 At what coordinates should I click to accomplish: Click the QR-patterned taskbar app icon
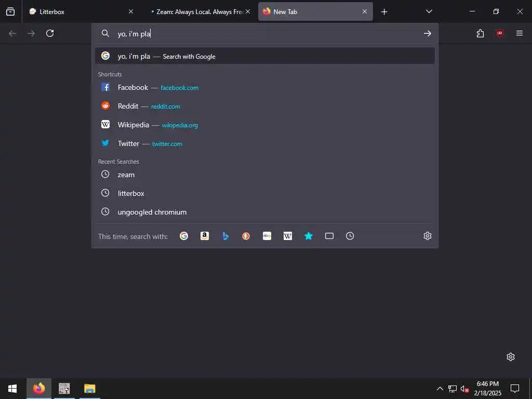pos(64,389)
